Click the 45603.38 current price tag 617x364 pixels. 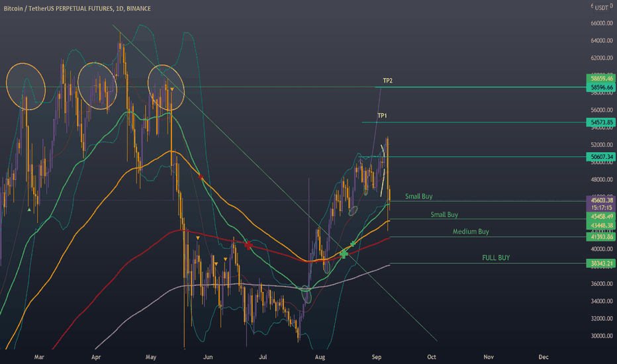coord(601,200)
